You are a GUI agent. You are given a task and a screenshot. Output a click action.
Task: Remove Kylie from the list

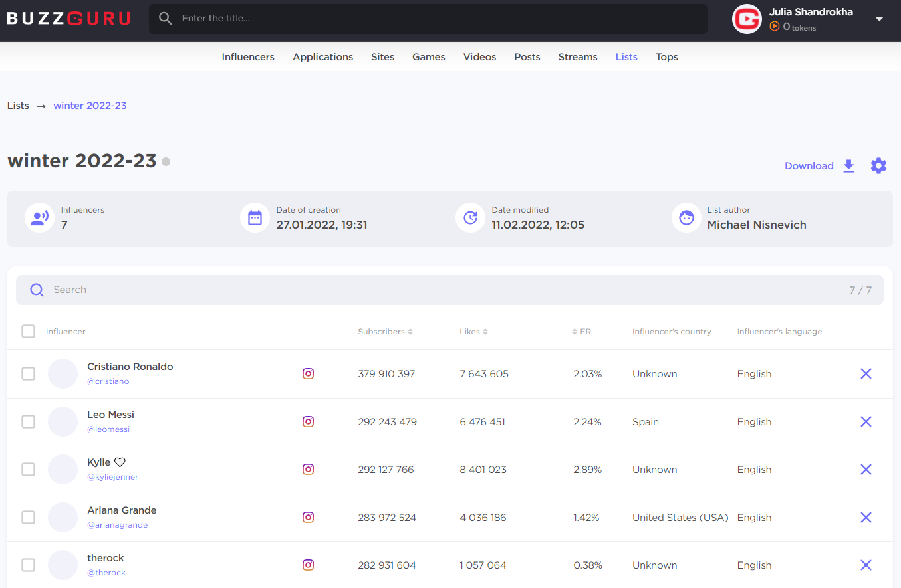[x=866, y=470]
